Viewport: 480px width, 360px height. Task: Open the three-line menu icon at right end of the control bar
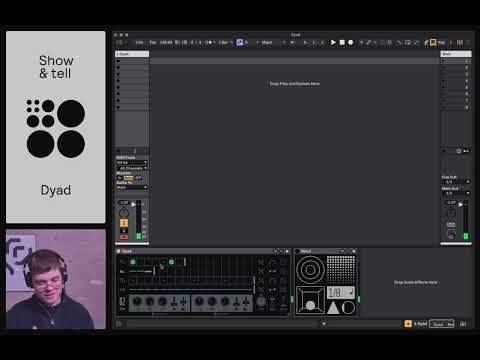coord(468,42)
